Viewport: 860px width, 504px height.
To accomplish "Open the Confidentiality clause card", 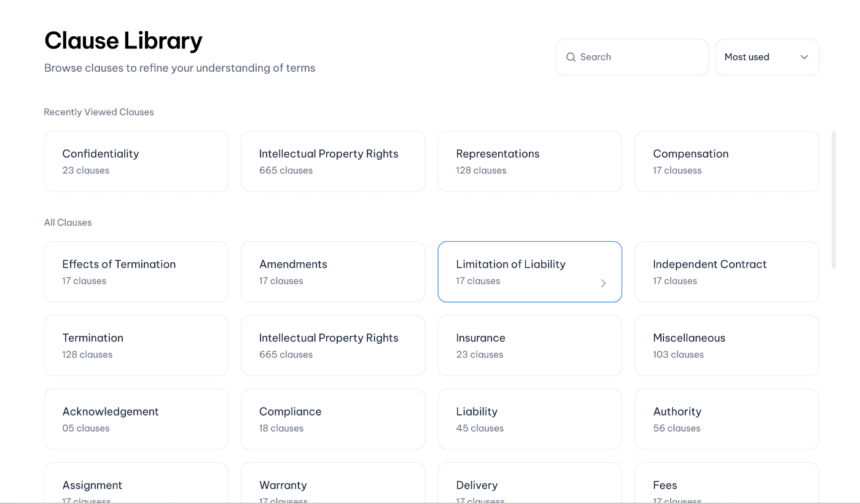I will pos(136,161).
